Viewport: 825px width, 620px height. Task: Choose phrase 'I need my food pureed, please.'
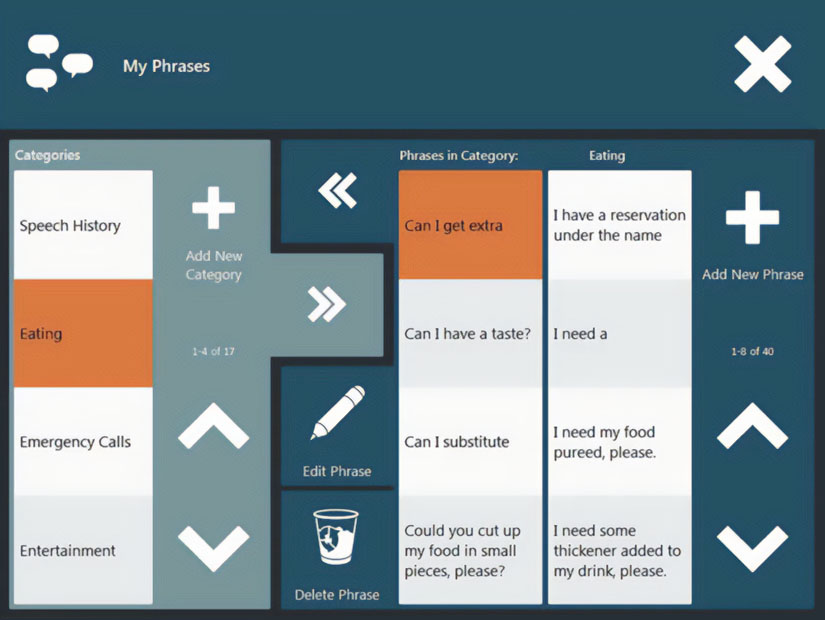pyautogui.click(x=620, y=442)
